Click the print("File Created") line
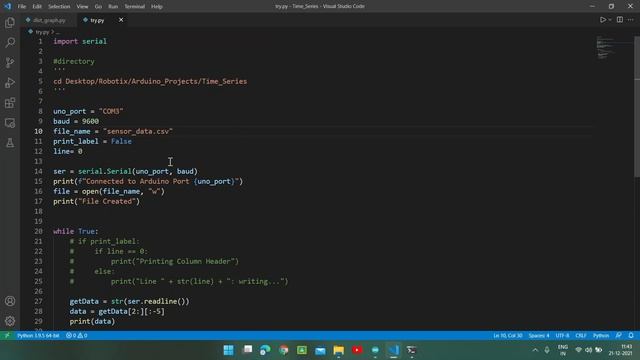Image resolution: width=640 pixels, height=360 pixels. coord(96,201)
